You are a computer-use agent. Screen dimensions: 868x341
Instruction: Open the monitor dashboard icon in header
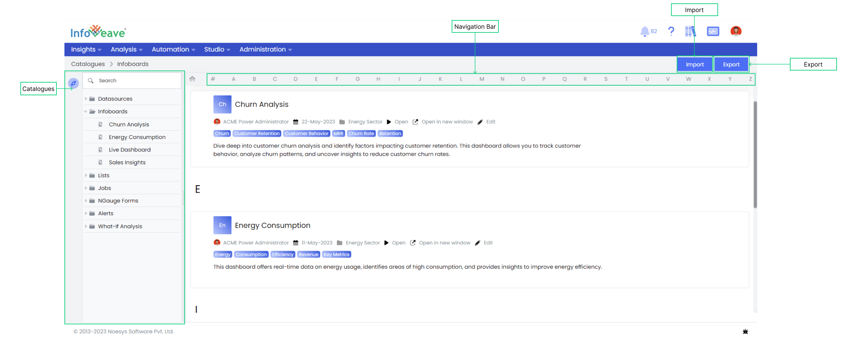point(713,31)
